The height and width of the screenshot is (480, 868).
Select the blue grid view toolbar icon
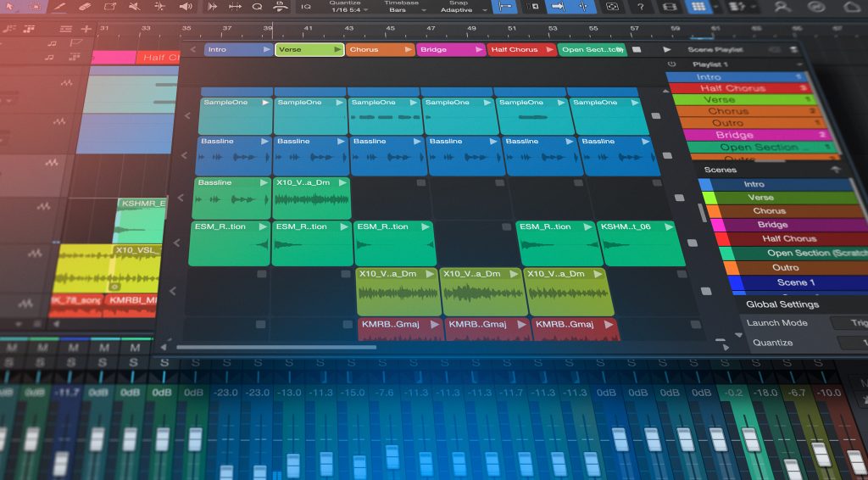(x=697, y=7)
